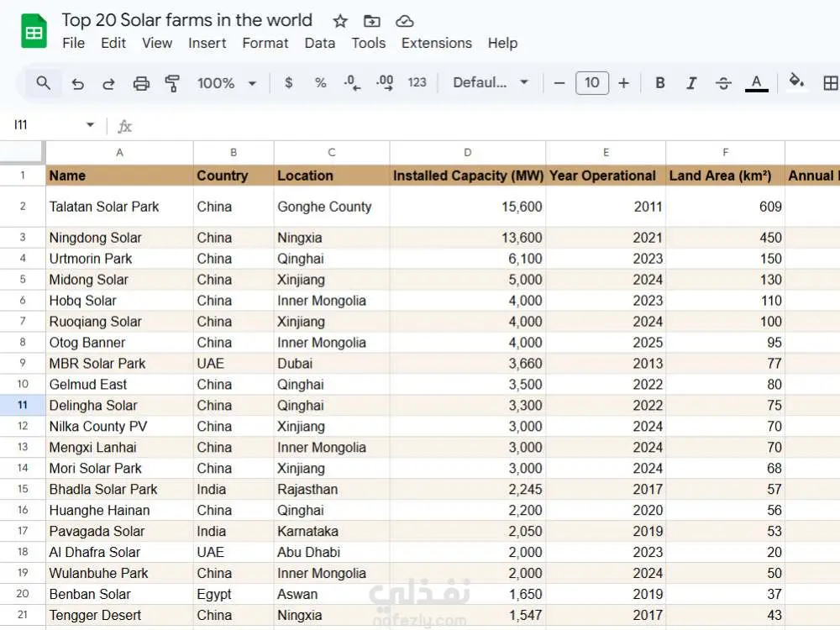Open the text color picker
The image size is (840, 630).
click(x=757, y=83)
